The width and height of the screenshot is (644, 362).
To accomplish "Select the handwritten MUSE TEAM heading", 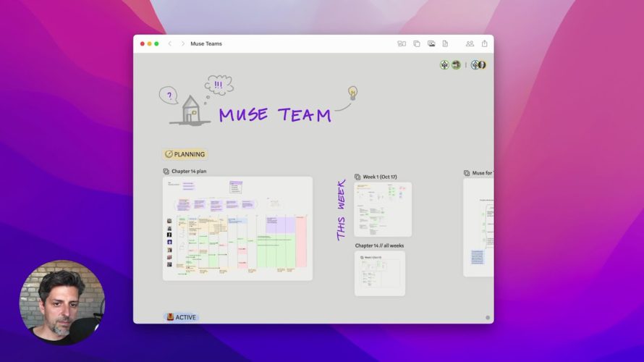I will (275, 114).
